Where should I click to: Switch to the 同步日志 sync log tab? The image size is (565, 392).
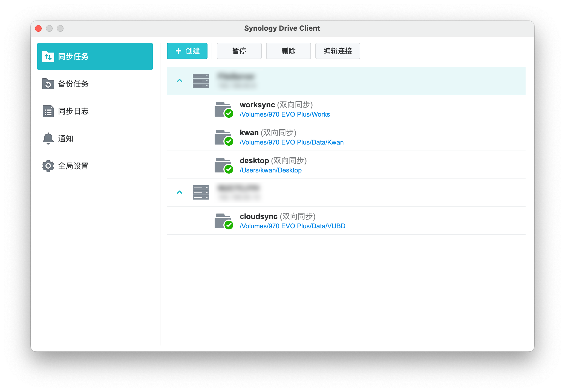pyautogui.click(x=73, y=111)
